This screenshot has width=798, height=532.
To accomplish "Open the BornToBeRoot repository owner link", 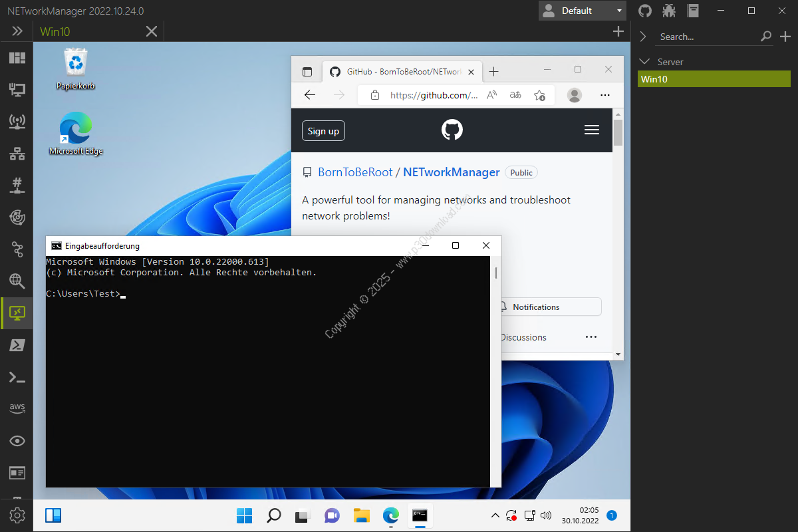I will coord(355,172).
